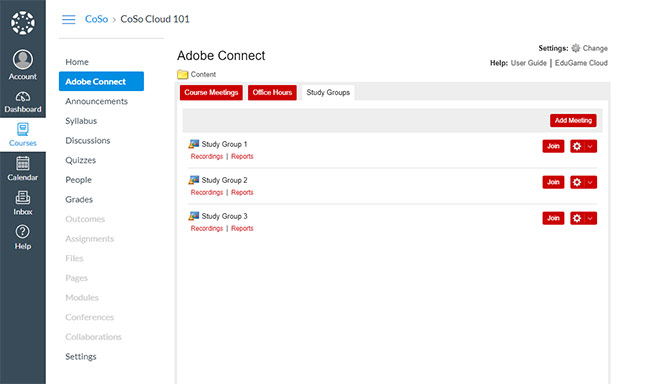Click the Change settings link
Image resolution: width=650 pixels, height=384 pixels.
(x=595, y=48)
